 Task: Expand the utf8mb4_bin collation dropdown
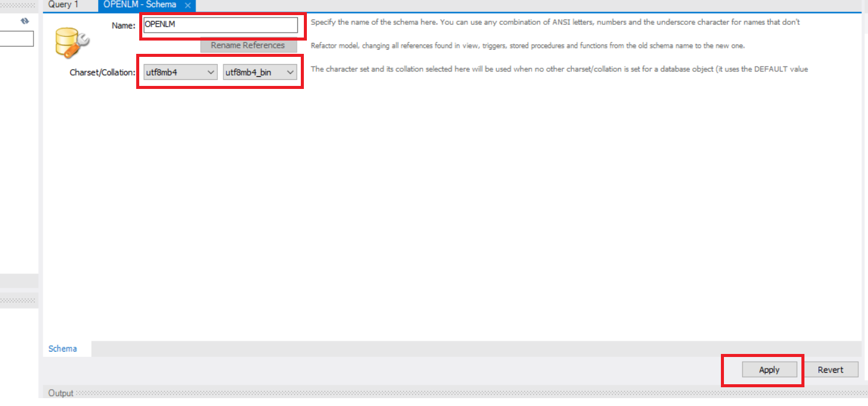[260, 72]
